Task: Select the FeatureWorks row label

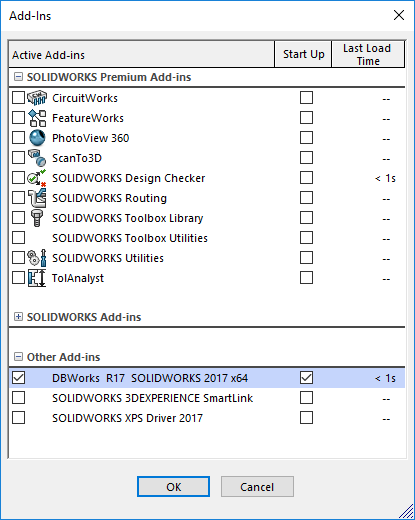Action: coord(88,118)
